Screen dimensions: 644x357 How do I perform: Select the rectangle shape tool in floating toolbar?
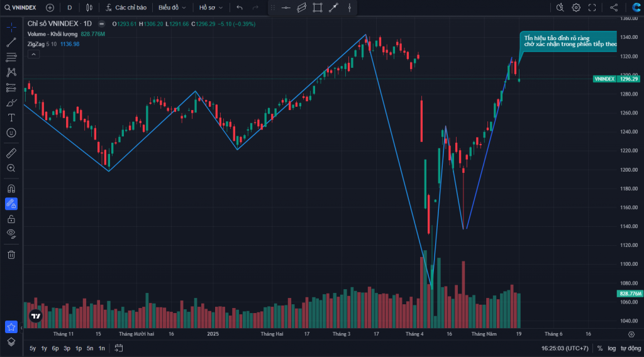[x=318, y=8]
